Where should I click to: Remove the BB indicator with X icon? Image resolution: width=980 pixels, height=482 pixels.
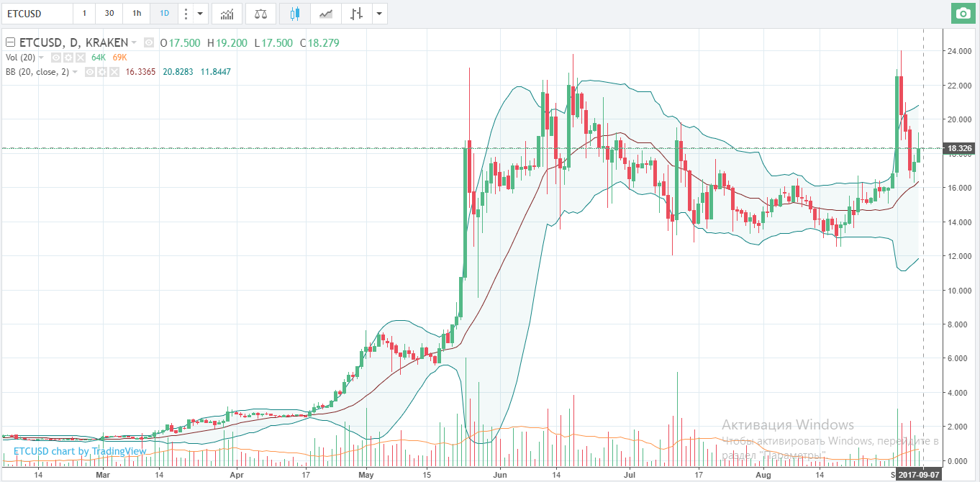114,72
